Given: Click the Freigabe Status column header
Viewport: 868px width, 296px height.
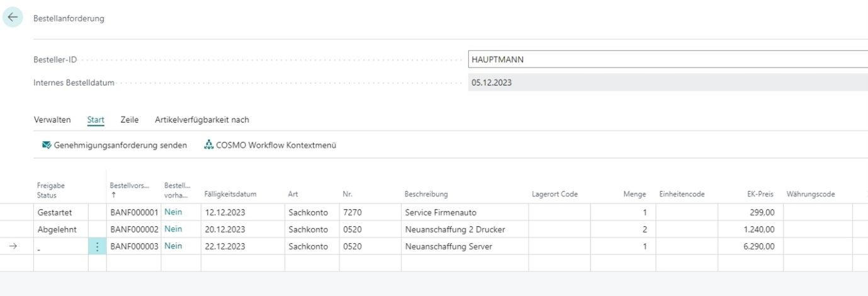Looking at the screenshot, I should pyautogui.click(x=51, y=190).
